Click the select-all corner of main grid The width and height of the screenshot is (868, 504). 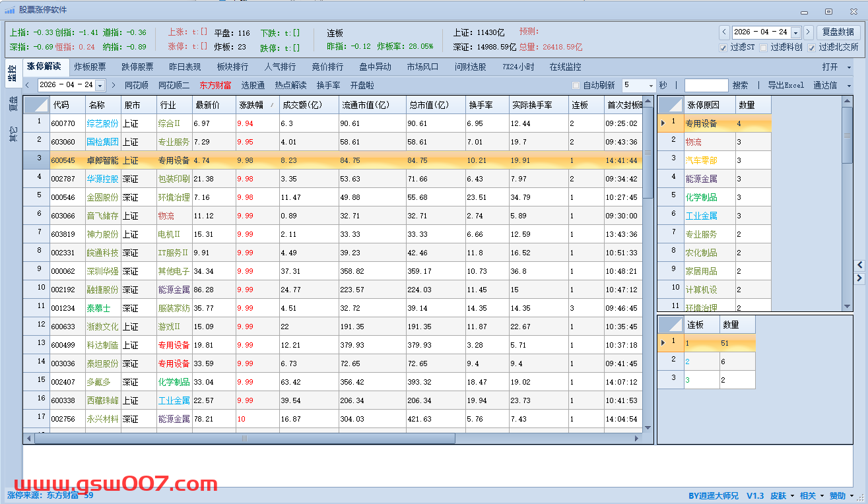[36, 105]
